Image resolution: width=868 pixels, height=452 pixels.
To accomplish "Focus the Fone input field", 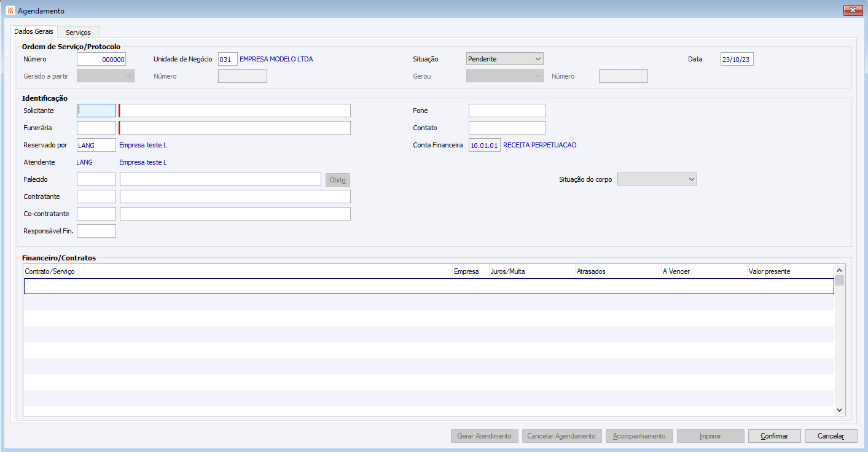I will 507,111.
